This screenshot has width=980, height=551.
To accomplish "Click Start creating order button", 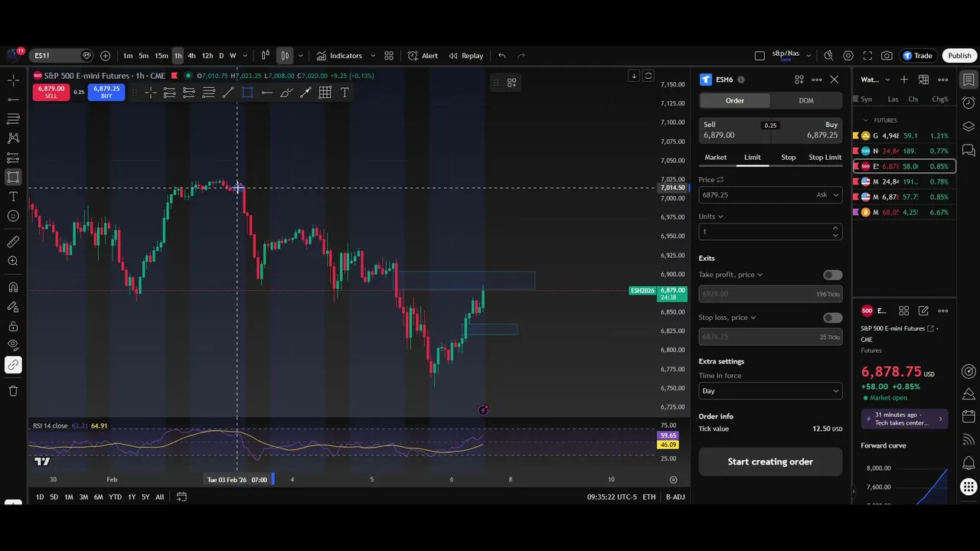I will pos(770,461).
